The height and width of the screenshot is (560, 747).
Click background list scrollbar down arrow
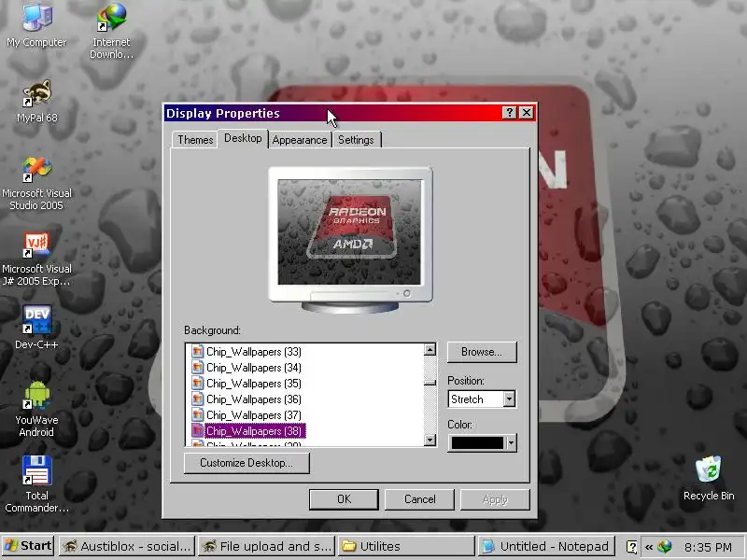pyautogui.click(x=430, y=440)
